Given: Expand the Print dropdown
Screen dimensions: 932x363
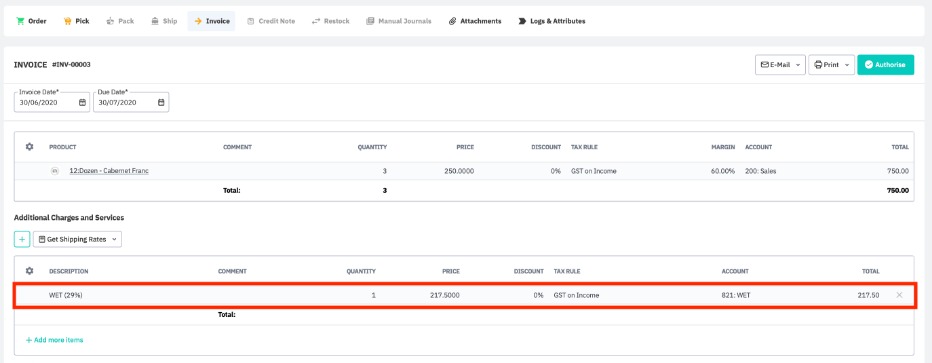Looking at the screenshot, I should tap(831, 65).
